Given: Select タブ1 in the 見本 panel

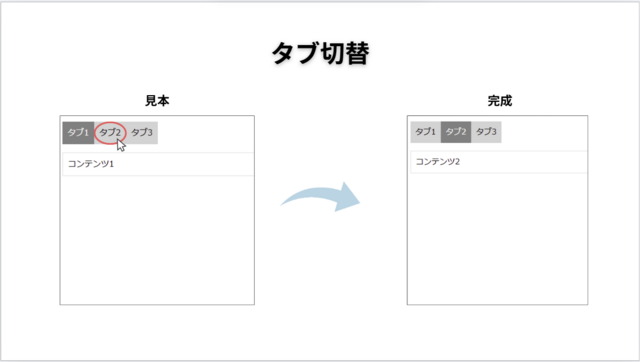Looking at the screenshot, I should point(78,133).
